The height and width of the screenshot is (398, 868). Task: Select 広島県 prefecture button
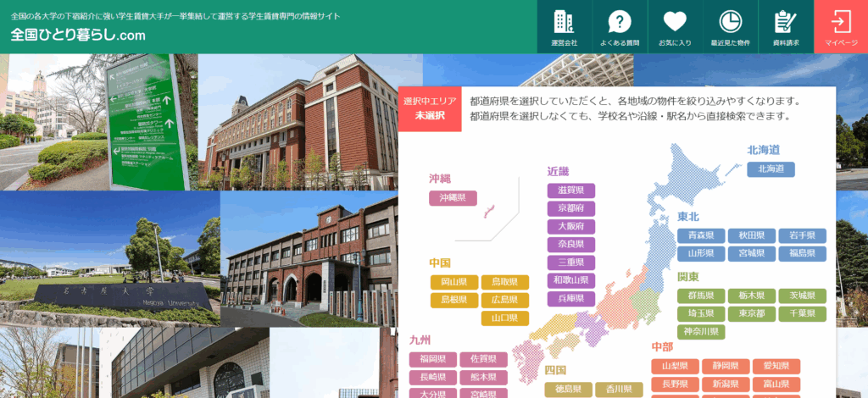[505, 300]
